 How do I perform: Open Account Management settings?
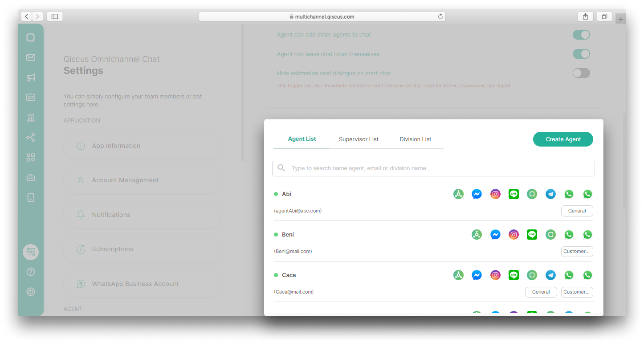point(143,180)
